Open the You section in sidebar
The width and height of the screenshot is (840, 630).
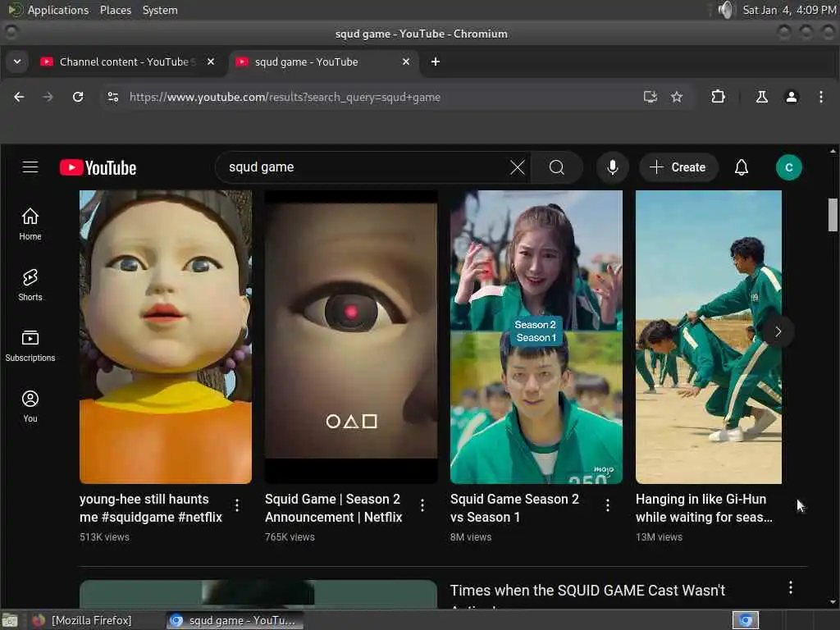tap(30, 406)
